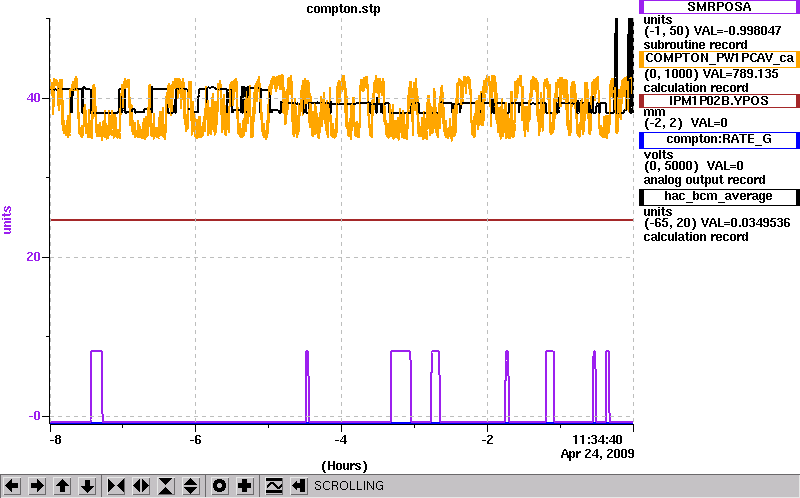Select the COMPTON_PW1PCAV_ca legend entry
800x498 pixels.
pos(719,58)
